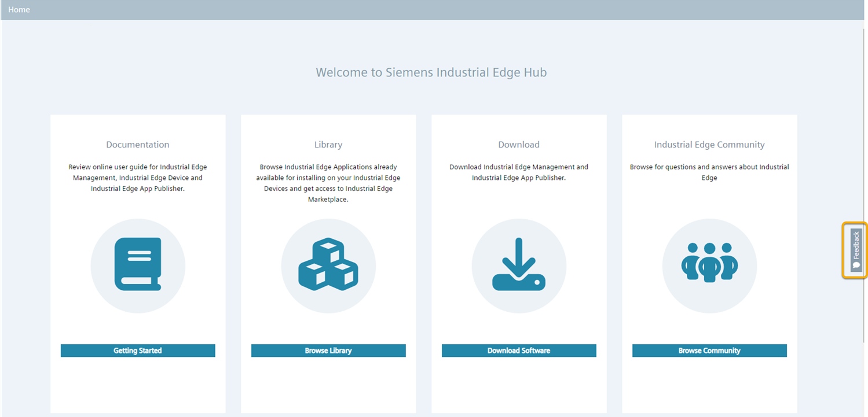The height and width of the screenshot is (417, 868).
Task: Click the Documentation card heading
Action: pyautogui.click(x=137, y=144)
